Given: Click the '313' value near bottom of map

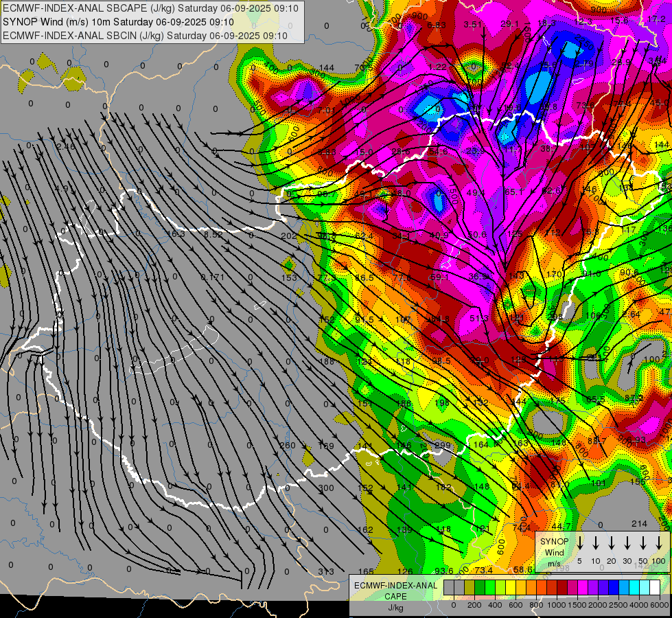Looking at the screenshot, I should 326,572.
